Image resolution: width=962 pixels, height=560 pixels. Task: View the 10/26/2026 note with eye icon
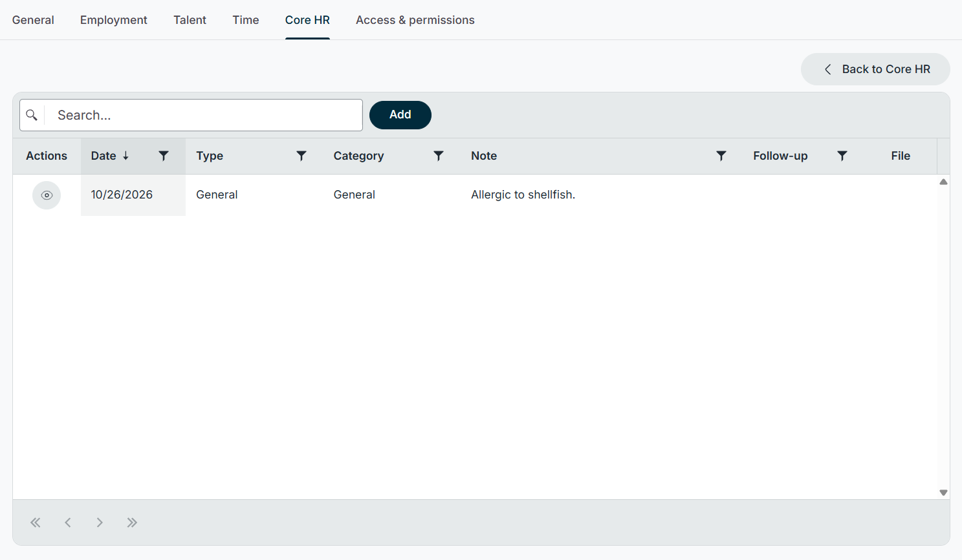47,195
